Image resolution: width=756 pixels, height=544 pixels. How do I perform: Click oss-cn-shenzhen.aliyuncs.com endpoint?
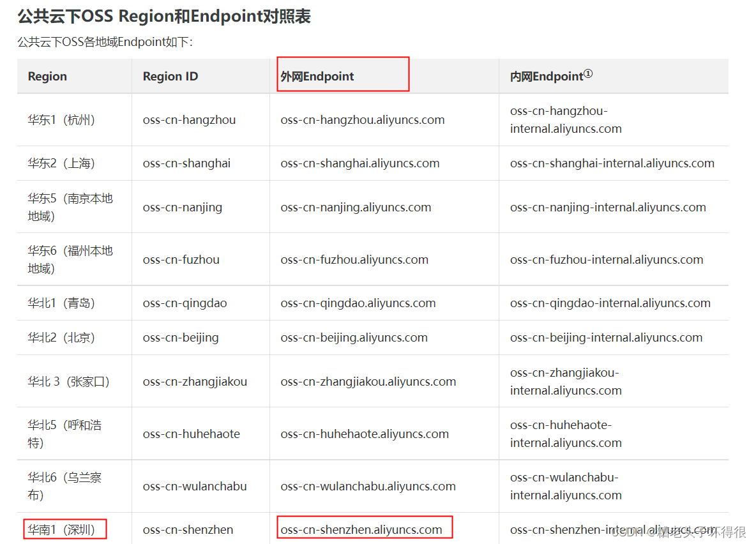361,529
